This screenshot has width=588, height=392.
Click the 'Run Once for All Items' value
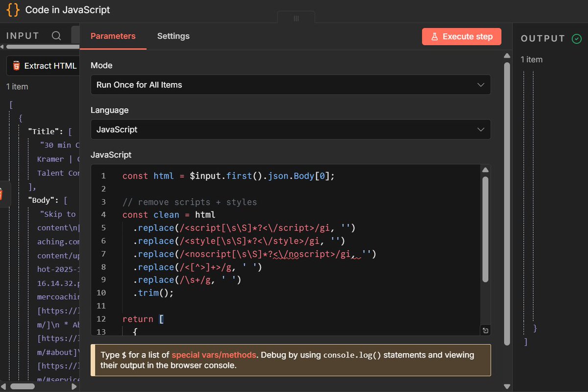(x=139, y=85)
